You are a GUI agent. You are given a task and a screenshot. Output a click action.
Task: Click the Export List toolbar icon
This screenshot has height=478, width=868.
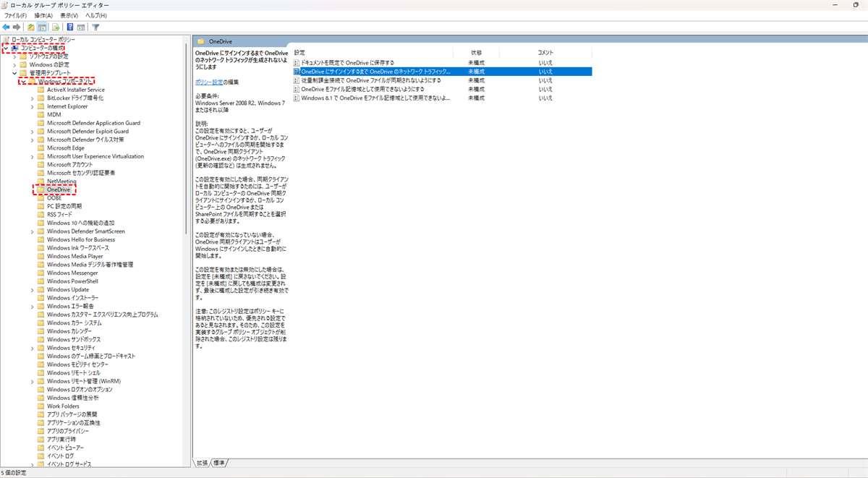[x=55, y=27]
